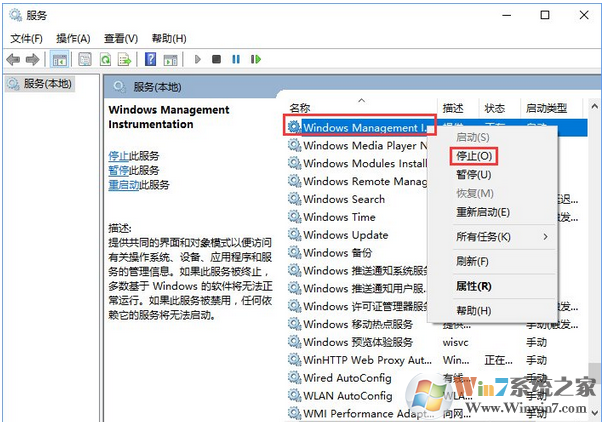The height and width of the screenshot is (422, 603).
Task: Click the blue Help question-mark icon
Action: pos(150,59)
